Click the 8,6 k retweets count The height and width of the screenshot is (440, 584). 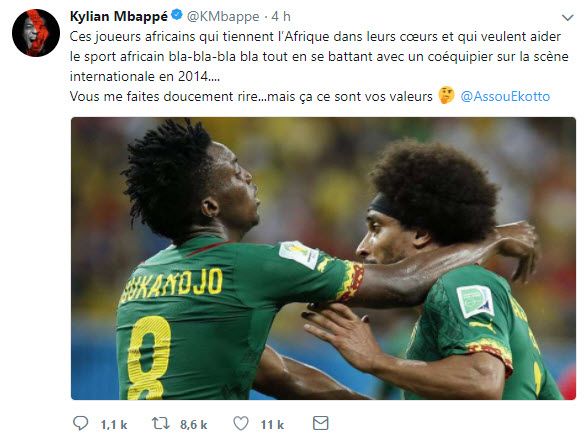[193, 425]
